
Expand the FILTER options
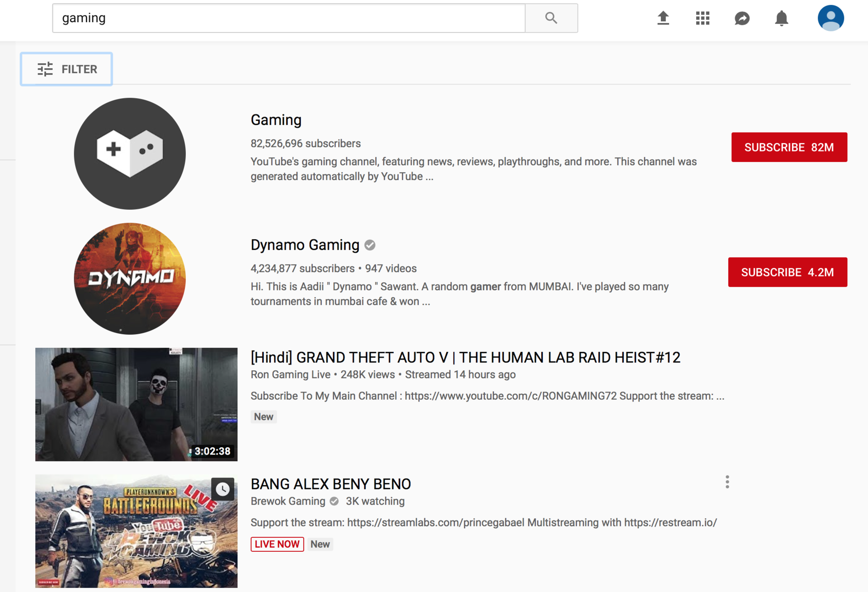(66, 69)
